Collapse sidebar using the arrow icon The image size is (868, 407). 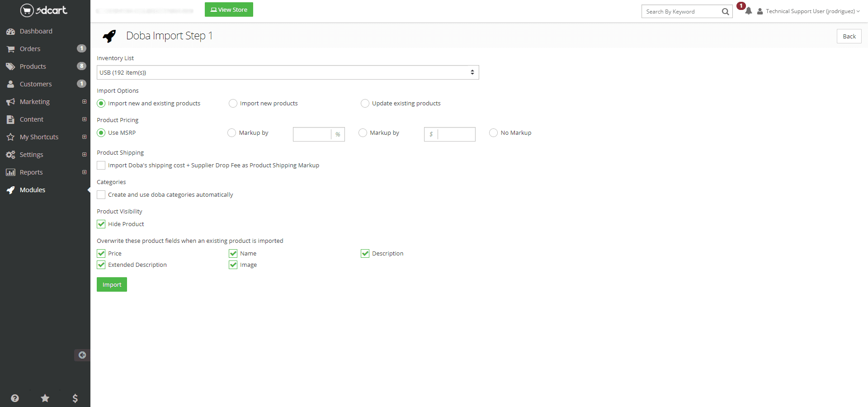pos(82,355)
